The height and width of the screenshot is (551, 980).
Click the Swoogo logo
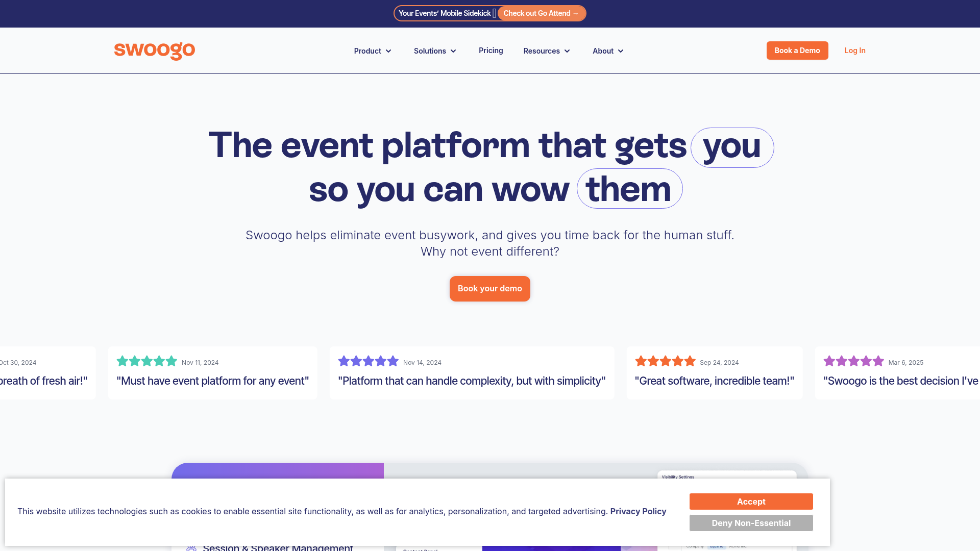154,51
